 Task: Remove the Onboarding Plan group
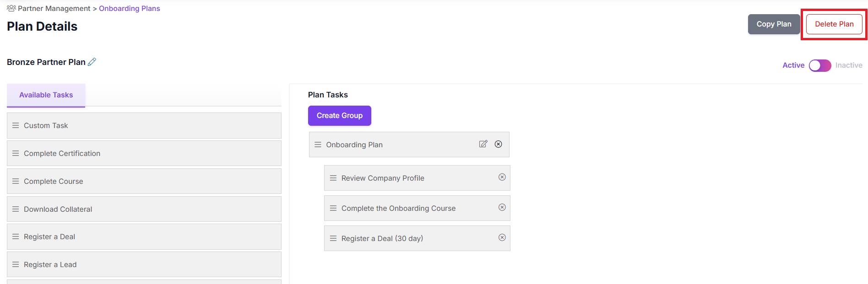498,144
